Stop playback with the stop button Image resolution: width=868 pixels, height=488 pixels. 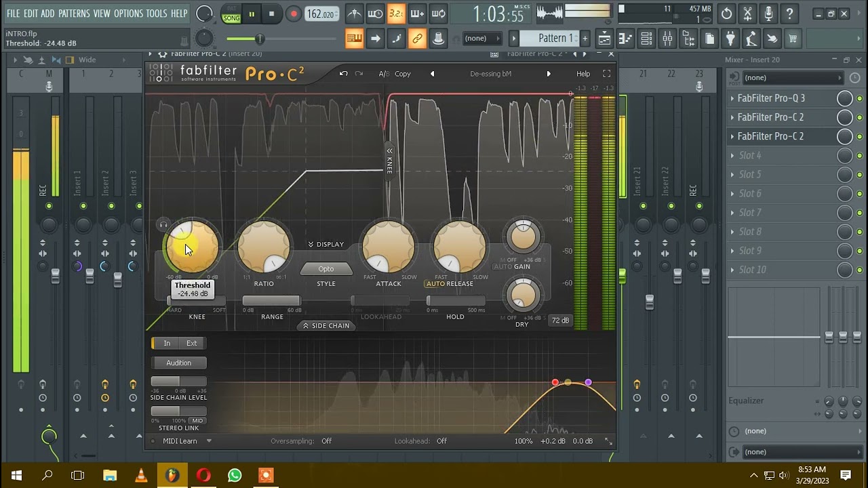[272, 14]
